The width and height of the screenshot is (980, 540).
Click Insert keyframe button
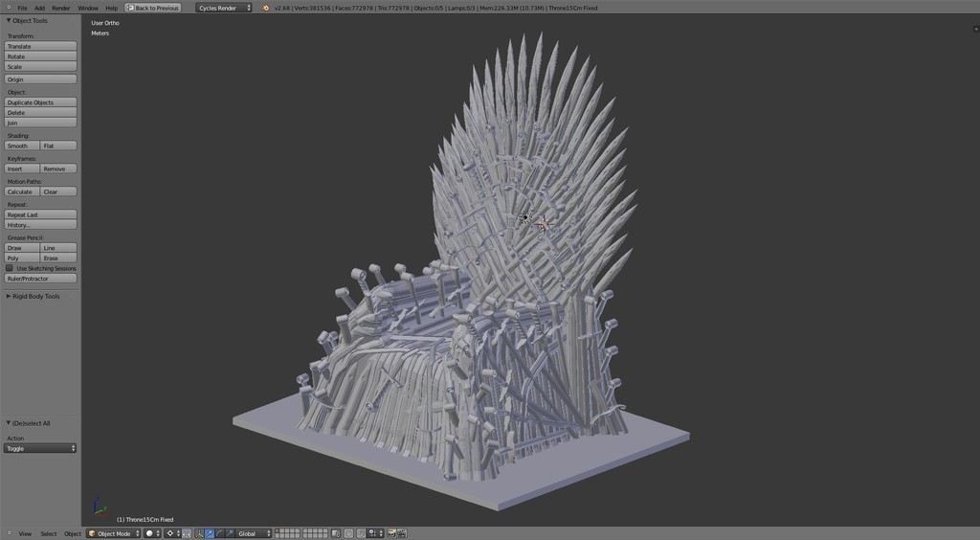click(22, 169)
